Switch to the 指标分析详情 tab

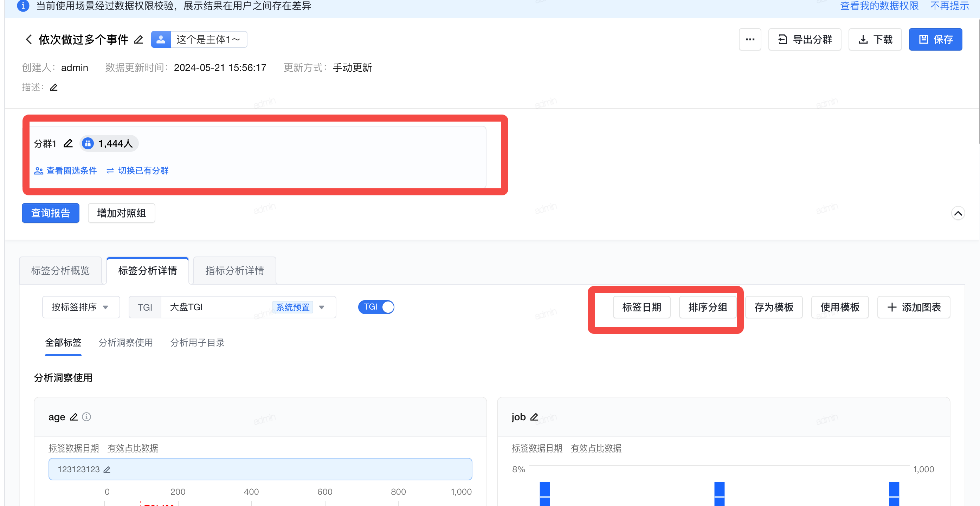235,271
